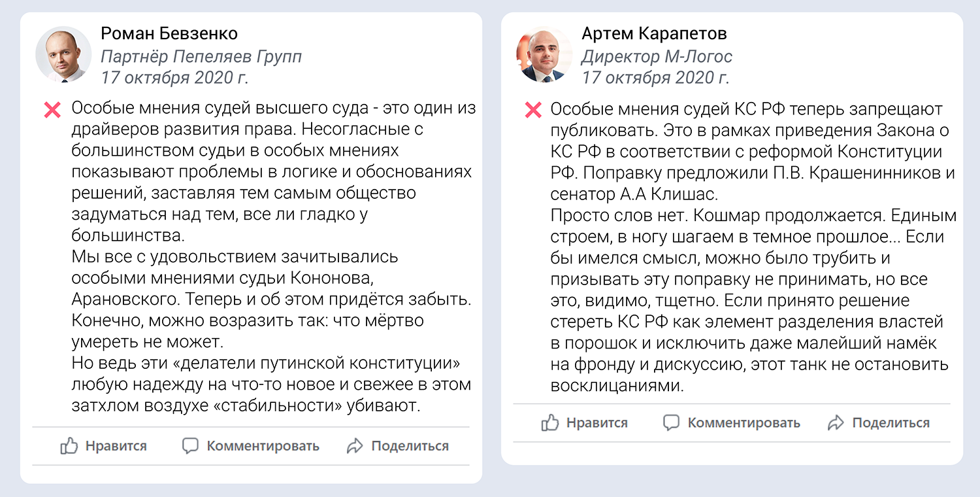The image size is (980, 497).
Task: Click the share arrow icon on Бевзенко's post
Action: 355,446
